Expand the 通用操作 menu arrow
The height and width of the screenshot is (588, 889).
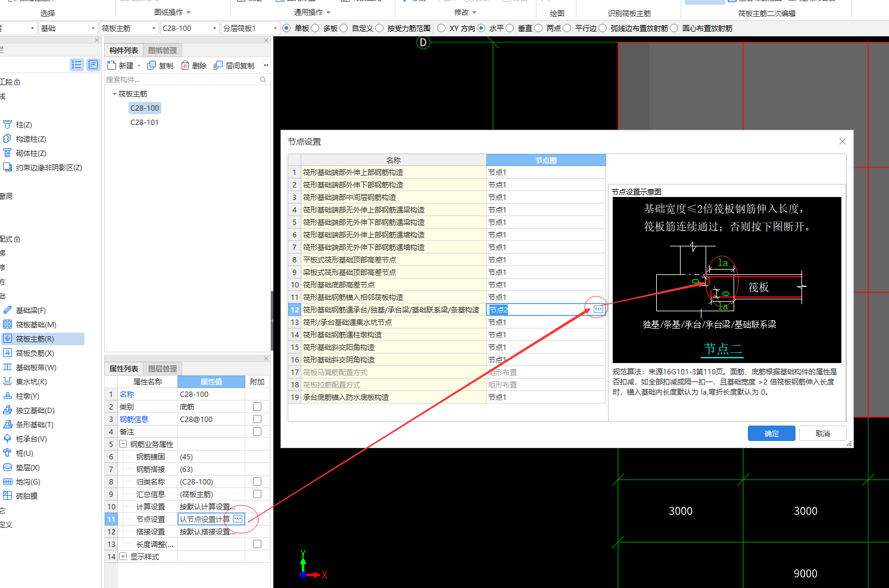328,12
